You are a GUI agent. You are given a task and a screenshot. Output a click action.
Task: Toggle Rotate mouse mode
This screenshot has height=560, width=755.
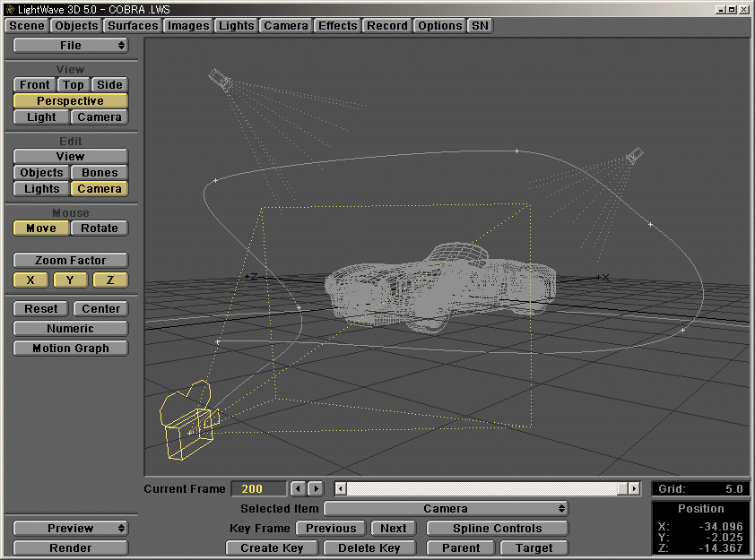click(x=99, y=228)
